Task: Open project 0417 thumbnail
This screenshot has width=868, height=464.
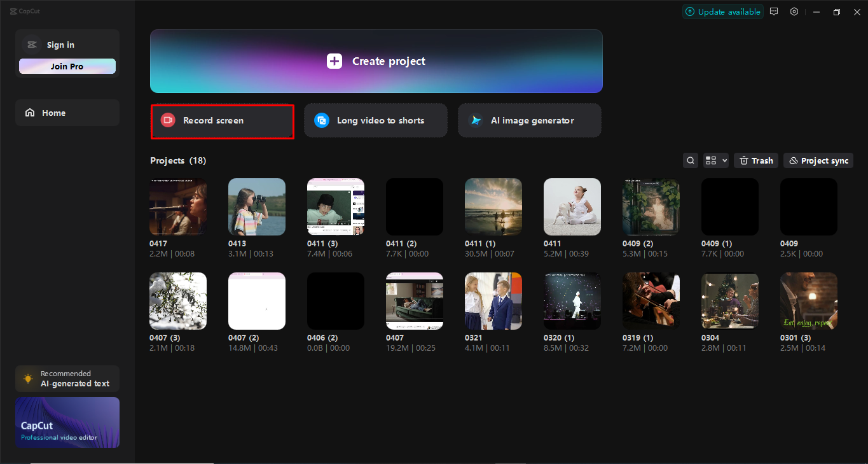Action: click(177, 206)
